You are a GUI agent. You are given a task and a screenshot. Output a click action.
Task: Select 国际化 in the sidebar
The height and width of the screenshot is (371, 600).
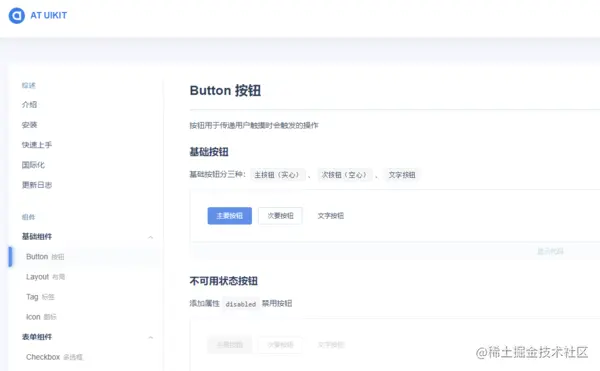coord(33,165)
